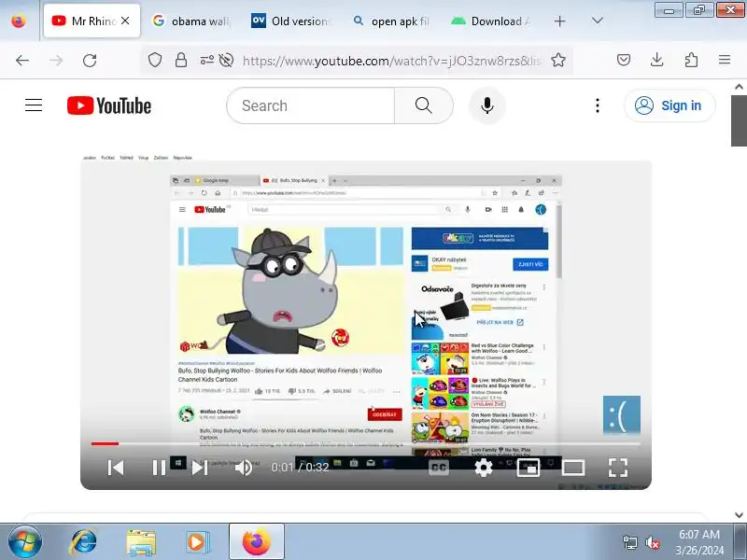The image size is (747, 560).
Task: Open Firefox extensions puzzle icon
Action: [691, 60]
